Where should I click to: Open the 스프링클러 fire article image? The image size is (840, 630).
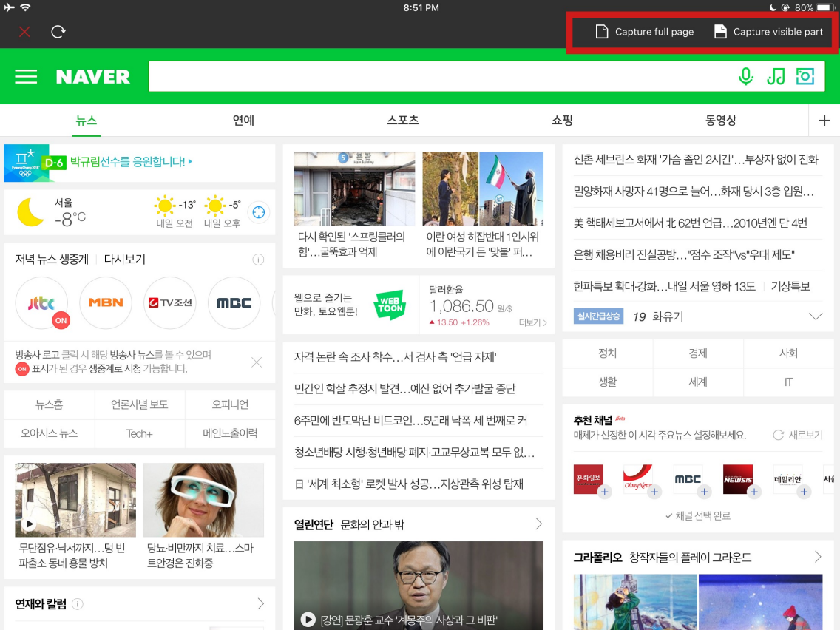pyautogui.click(x=354, y=189)
